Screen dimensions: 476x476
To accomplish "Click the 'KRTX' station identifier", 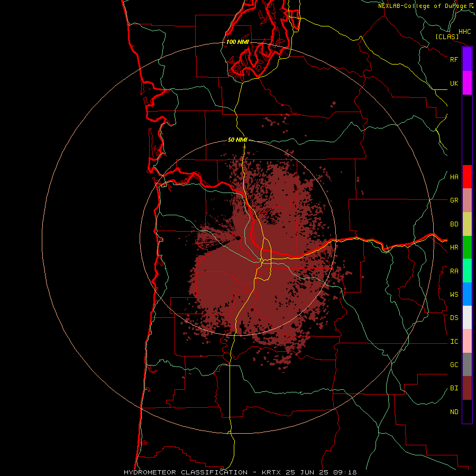I will pyautogui.click(x=271, y=472).
